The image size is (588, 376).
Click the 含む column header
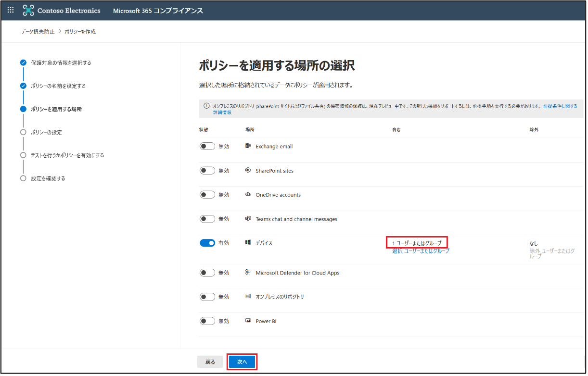(396, 130)
